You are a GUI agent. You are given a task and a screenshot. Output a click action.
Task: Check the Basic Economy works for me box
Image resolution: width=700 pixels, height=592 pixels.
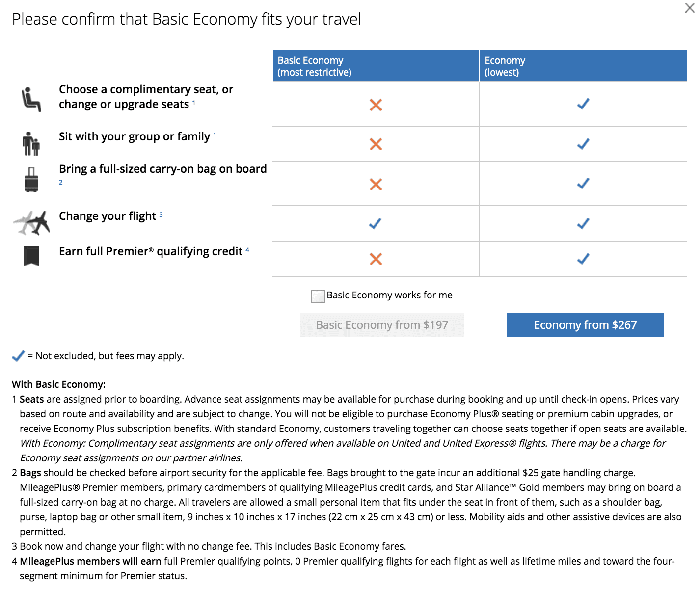(318, 296)
